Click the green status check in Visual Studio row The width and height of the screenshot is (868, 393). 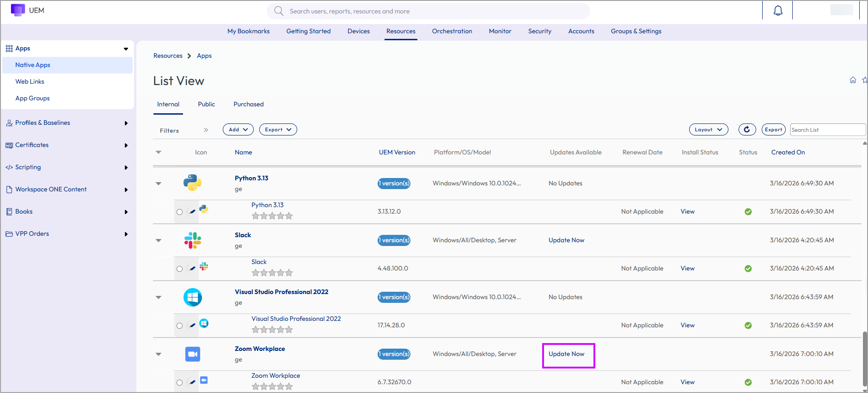click(x=748, y=325)
